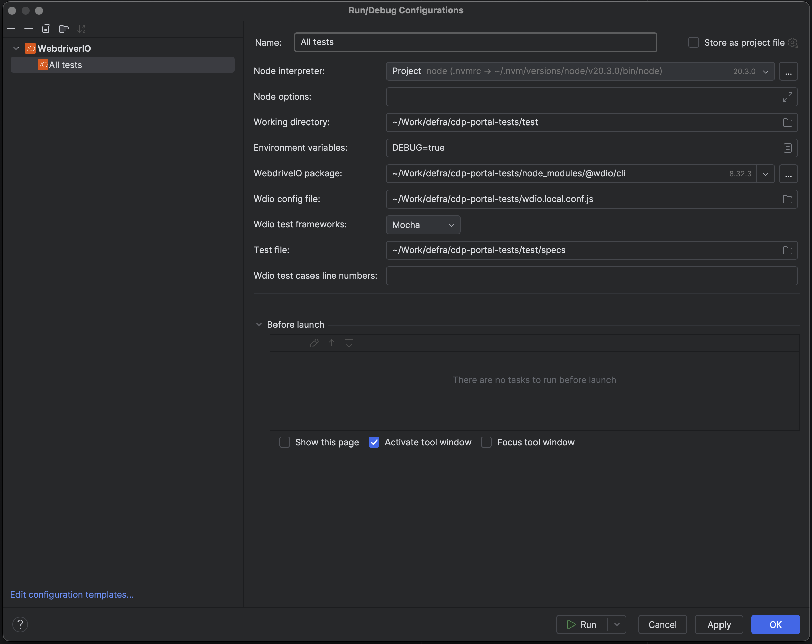Add a new run configuration
Image resolution: width=812 pixels, height=644 pixels.
(x=11, y=29)
